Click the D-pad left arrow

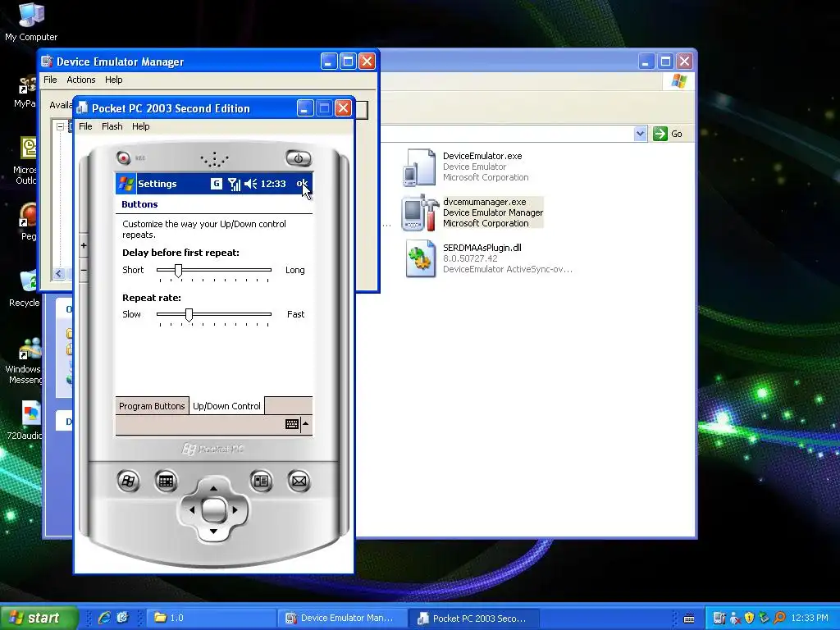pos(192,510)
